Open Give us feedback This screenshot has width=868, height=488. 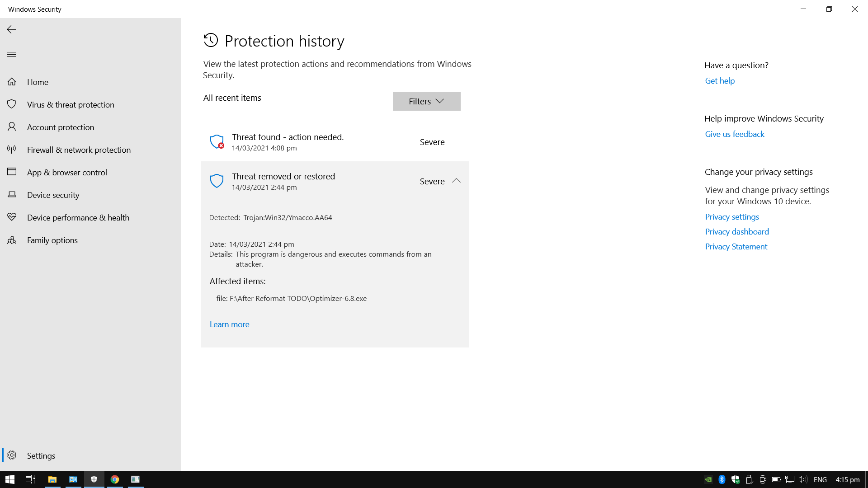[x=734, y=134]
